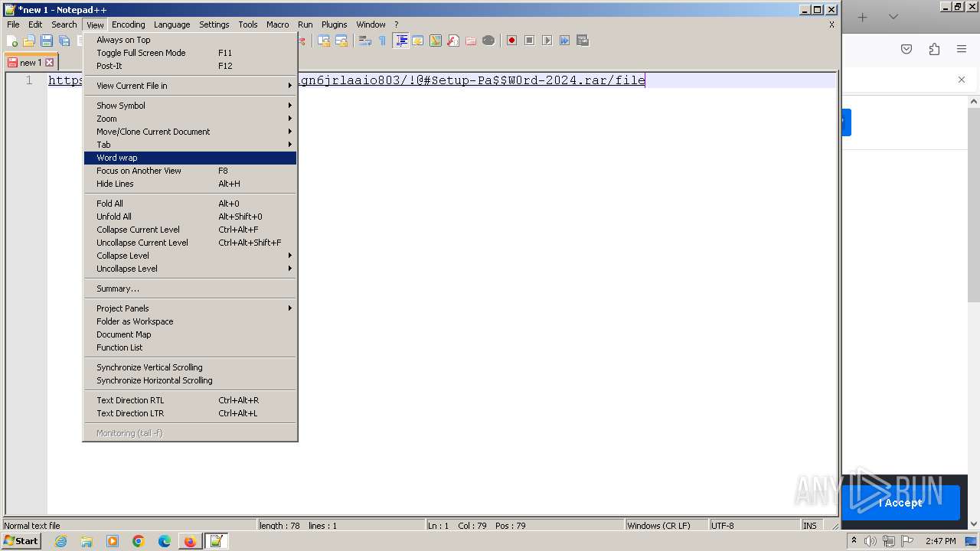Choose Document Map from the View menu
Viewport: 980px width, 551px height.
190,334
